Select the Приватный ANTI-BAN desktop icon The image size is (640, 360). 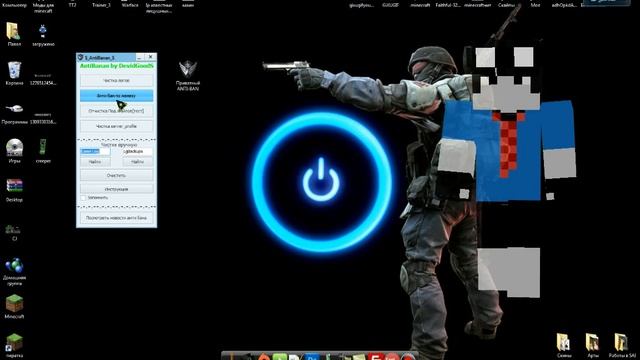coord(188,75)
